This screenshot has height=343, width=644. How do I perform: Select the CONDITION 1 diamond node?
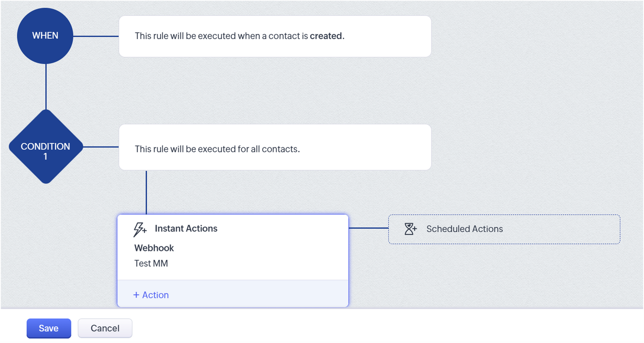(x=46, y=147)
